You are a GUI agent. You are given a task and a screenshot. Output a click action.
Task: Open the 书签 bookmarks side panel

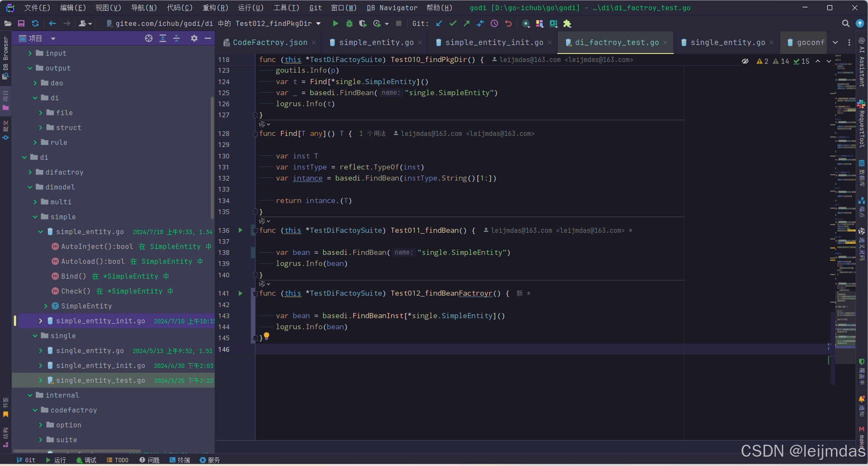(x=6, y=408)
